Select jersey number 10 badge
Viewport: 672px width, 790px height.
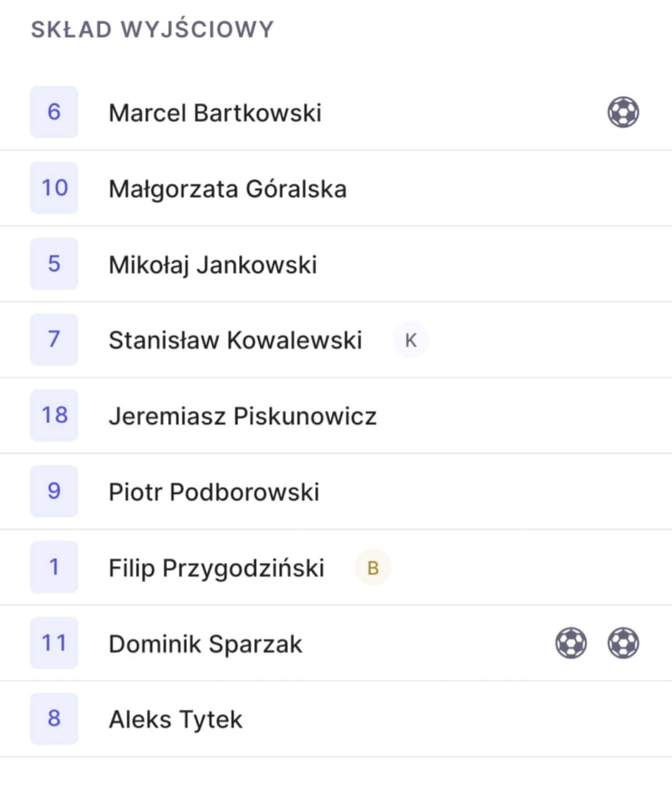point(54,188)
